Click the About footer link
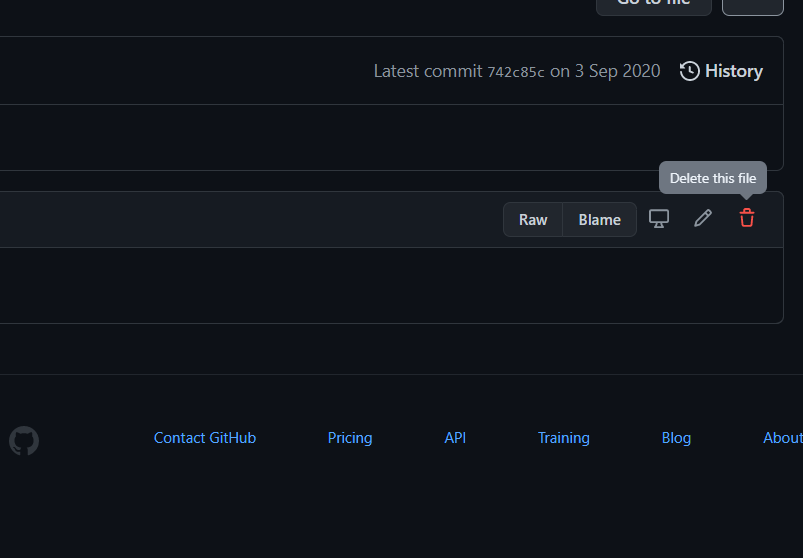This screenshot has height=558, width=803. click(x=782, y=438)
